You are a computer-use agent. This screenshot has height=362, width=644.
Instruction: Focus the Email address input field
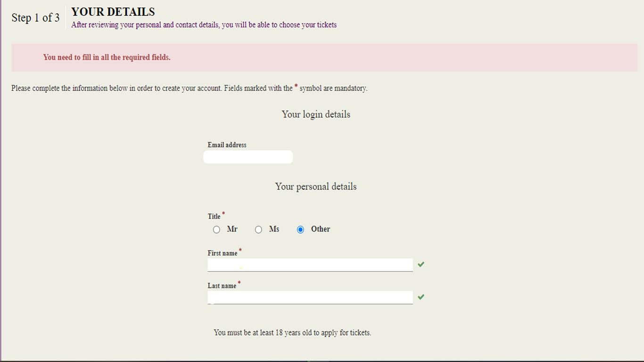(x=248, y=157)
